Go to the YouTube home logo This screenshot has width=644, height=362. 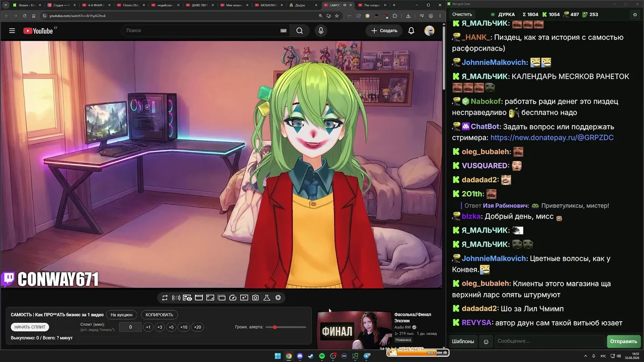[x=38, y=31]
